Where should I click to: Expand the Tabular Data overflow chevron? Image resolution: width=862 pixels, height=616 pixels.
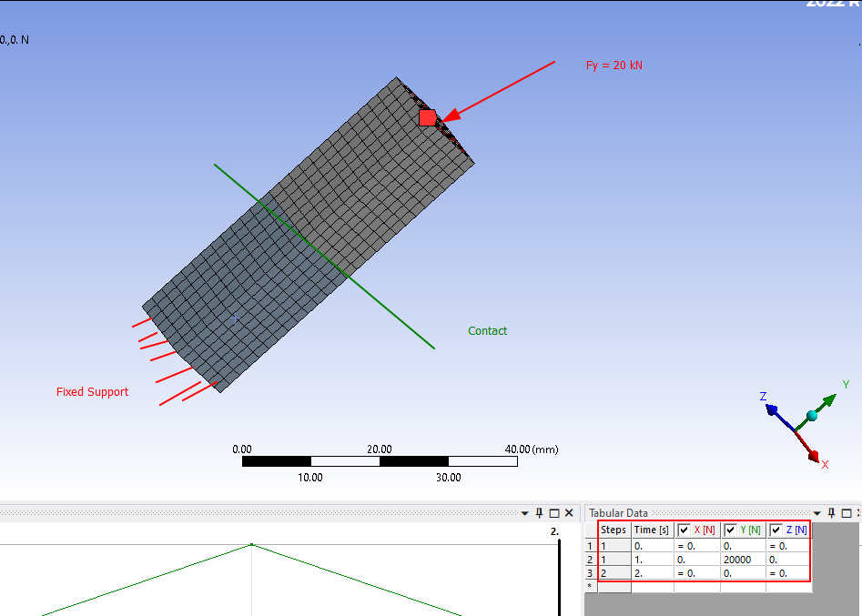click(x=859, y=512)
